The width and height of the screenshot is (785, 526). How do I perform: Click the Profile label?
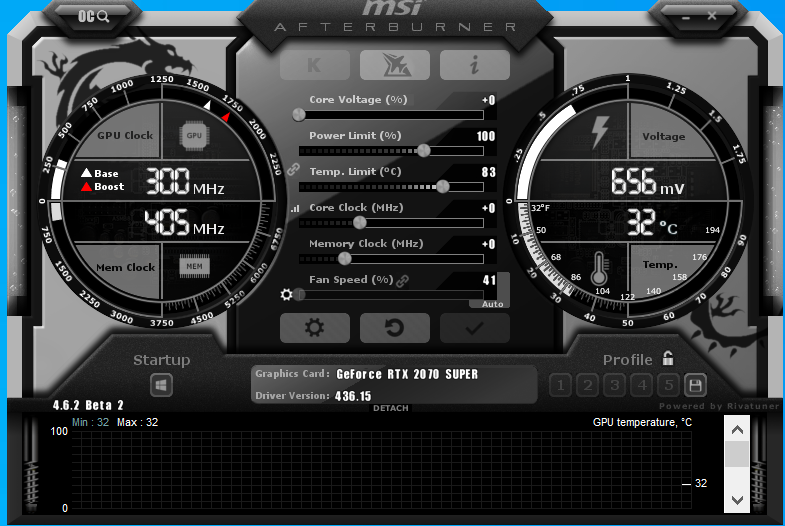(x=627, y=360)
